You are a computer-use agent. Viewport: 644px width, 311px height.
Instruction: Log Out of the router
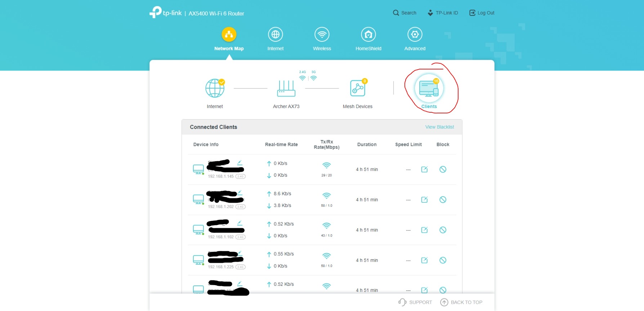coord(482,13)
